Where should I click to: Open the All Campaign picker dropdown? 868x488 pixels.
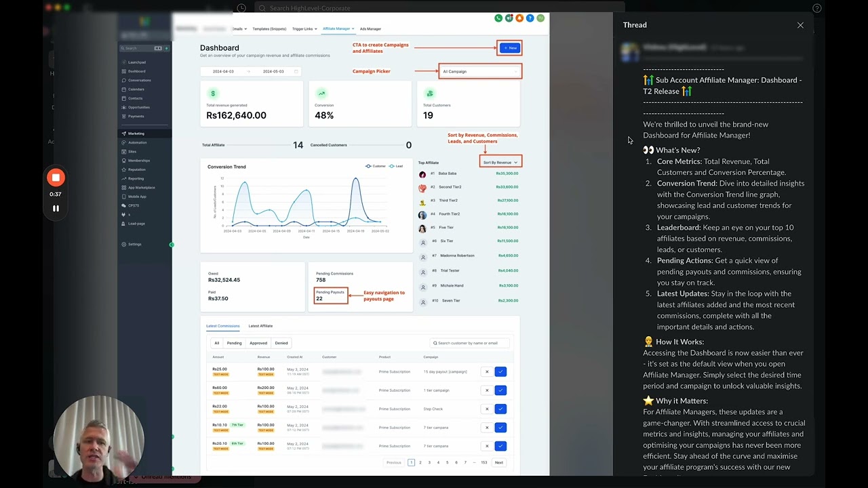[480, 71]
